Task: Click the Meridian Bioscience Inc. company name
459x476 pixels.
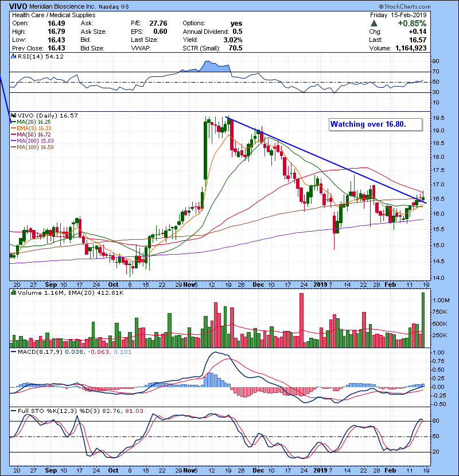Action: click(x=63, y=6)
